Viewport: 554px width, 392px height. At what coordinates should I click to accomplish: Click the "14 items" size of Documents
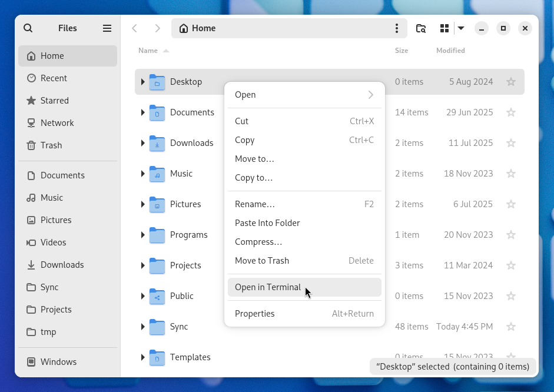[x=412, y=112]
